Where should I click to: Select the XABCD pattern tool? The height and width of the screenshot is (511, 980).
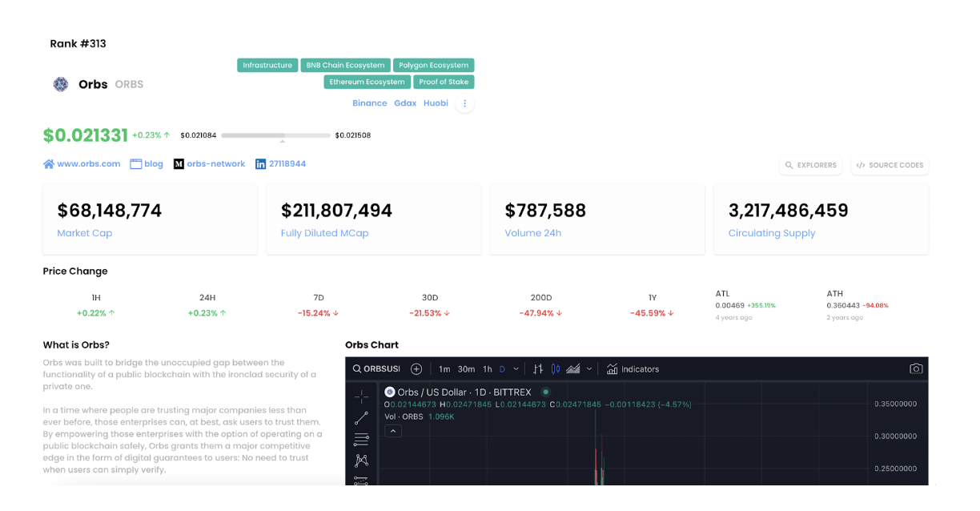pos(361,461)
